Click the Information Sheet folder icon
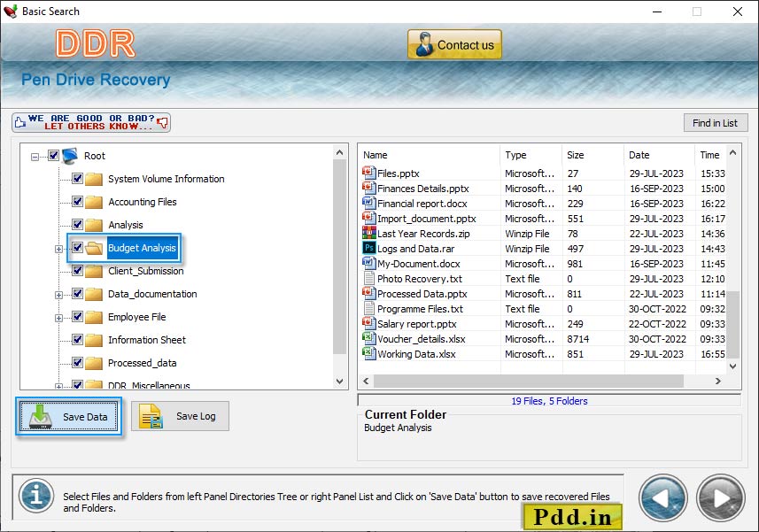Image resolution: width=759 pixels, height=532 pixels. click(x=94, y=340)
